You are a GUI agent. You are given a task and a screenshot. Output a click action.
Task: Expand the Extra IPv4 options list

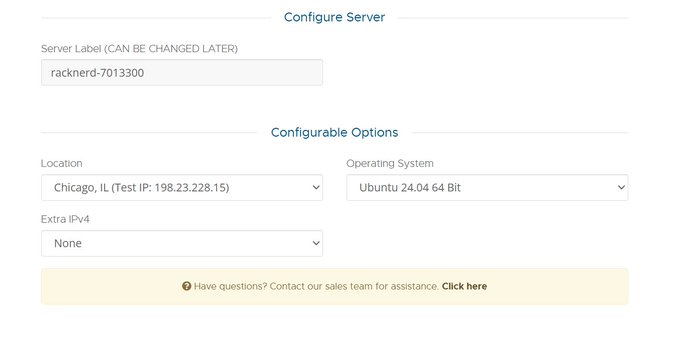tap(182, 243)
